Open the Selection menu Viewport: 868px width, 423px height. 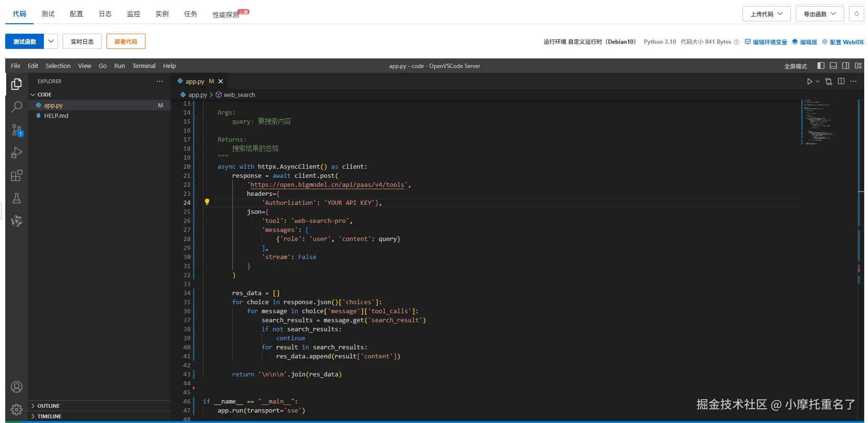[x=58, y=66]
